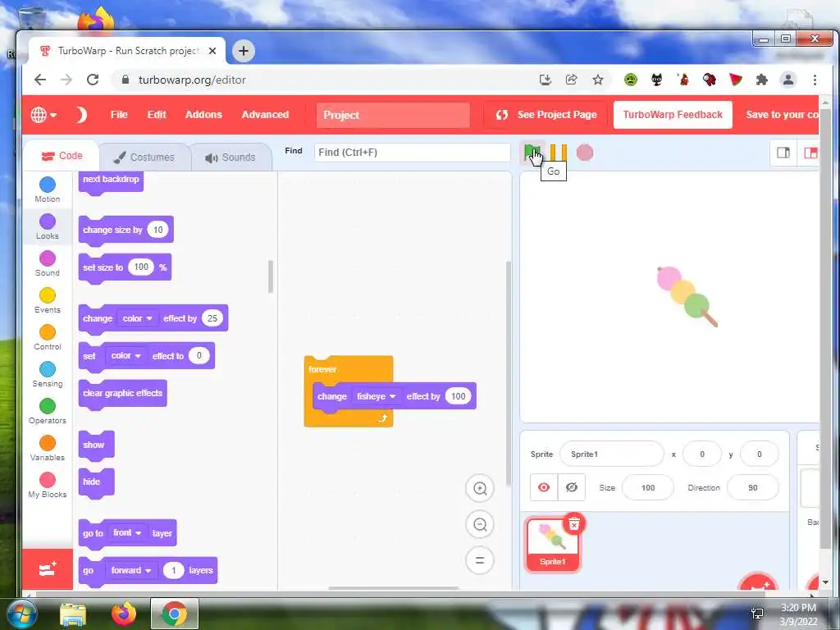Open the File menu
The width and height of the screenshot is (840, 630).
(119, 115)
